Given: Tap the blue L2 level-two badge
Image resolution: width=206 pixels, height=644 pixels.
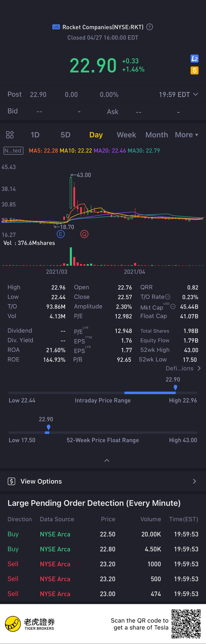Looking at the screenshot, I should pos(194,59).
